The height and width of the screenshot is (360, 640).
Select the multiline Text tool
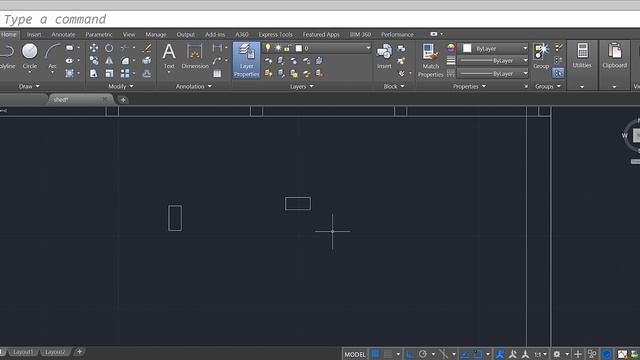click(x=169, y=56)
